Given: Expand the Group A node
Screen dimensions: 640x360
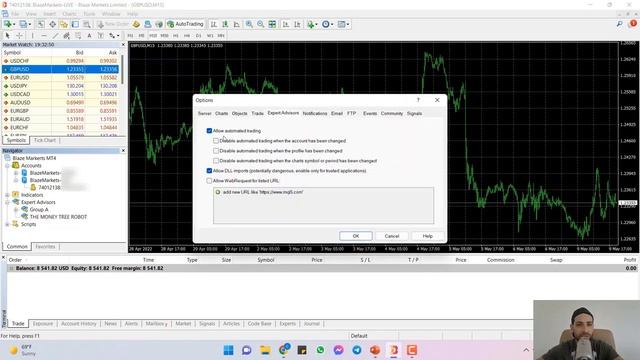Looking at the screenshot, I should (x=16, y=210).
